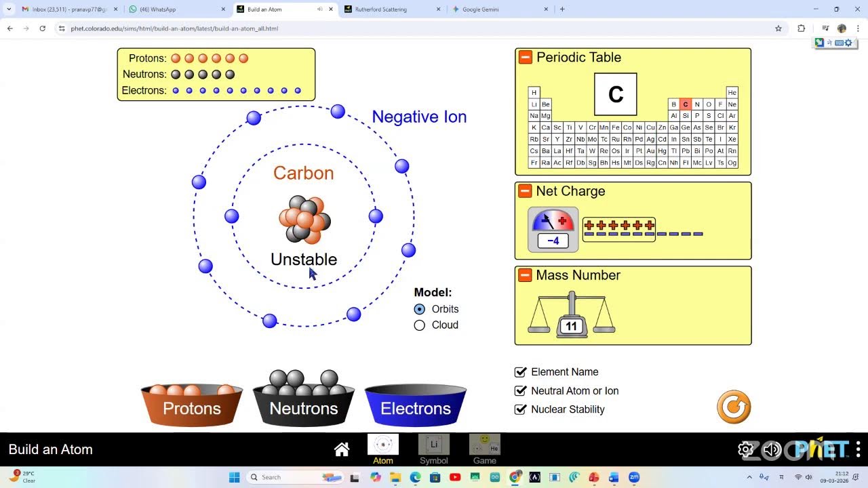Open the browser extensions puzzle icon
This screenshot has height=488, width=868.
(802, 28)
